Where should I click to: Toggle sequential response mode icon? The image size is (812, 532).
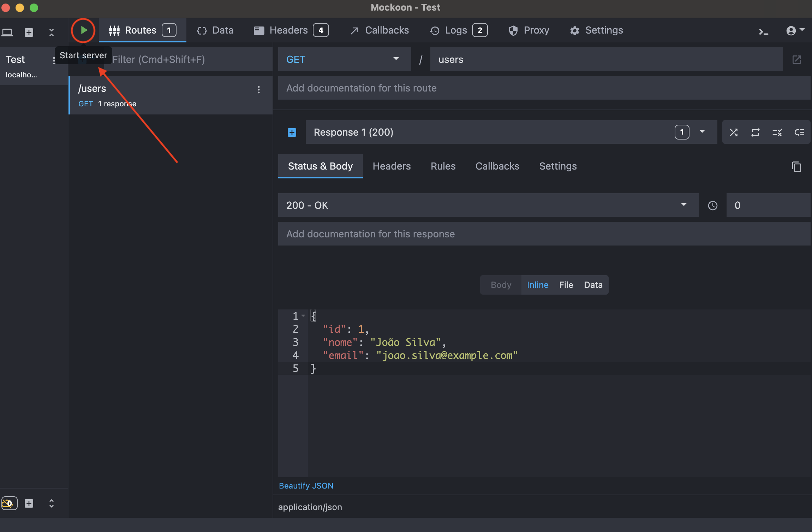(x=755, y=132)
